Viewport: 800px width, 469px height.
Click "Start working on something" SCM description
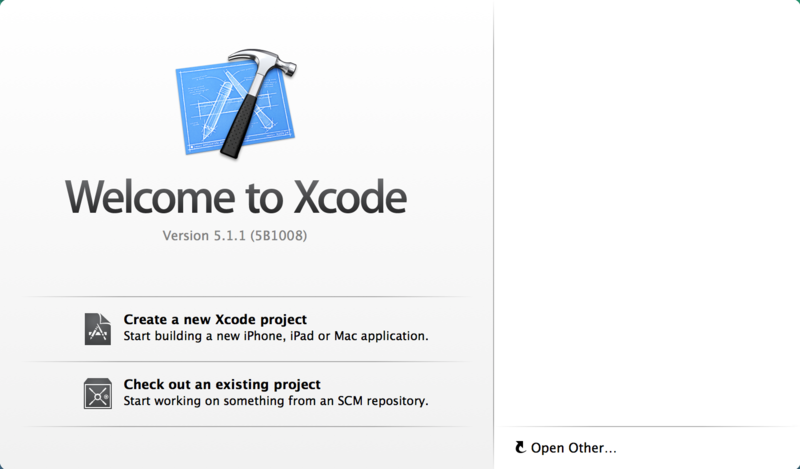coord(276,401)
